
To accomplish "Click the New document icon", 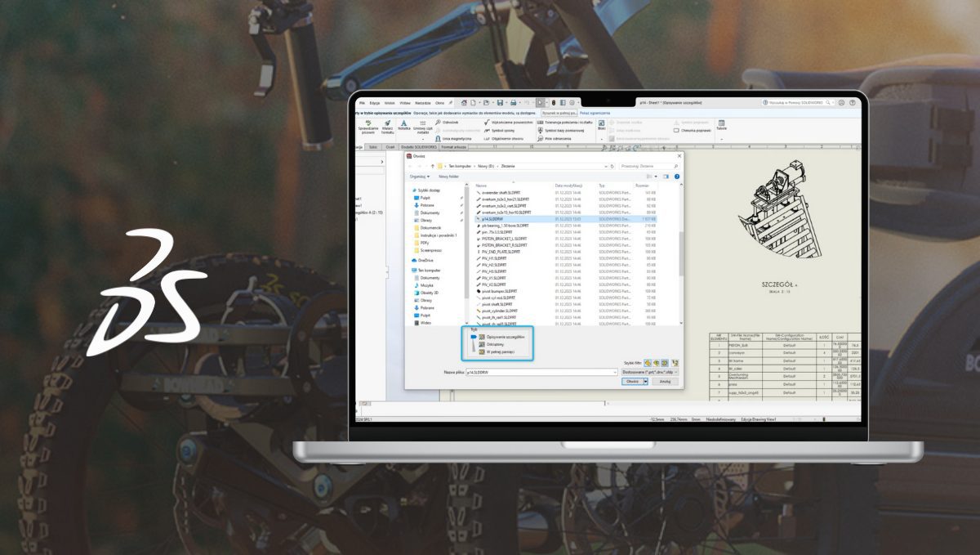I will coord(474,103).
